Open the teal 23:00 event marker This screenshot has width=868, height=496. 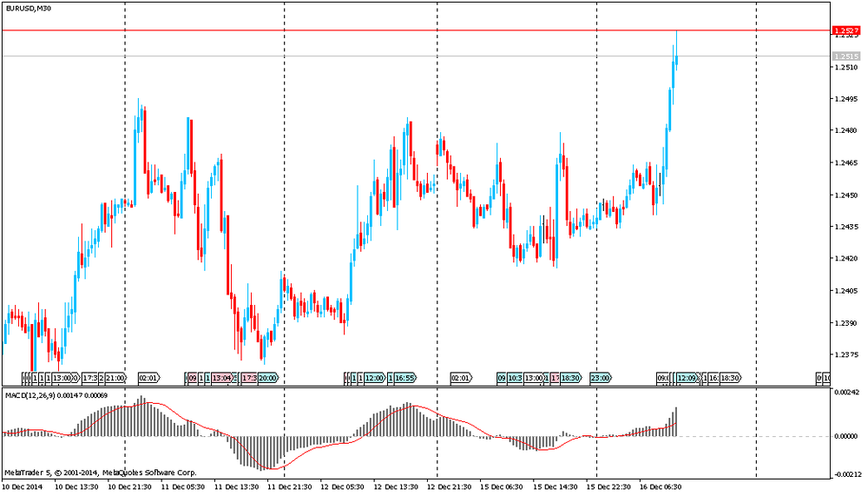(599, 378)
